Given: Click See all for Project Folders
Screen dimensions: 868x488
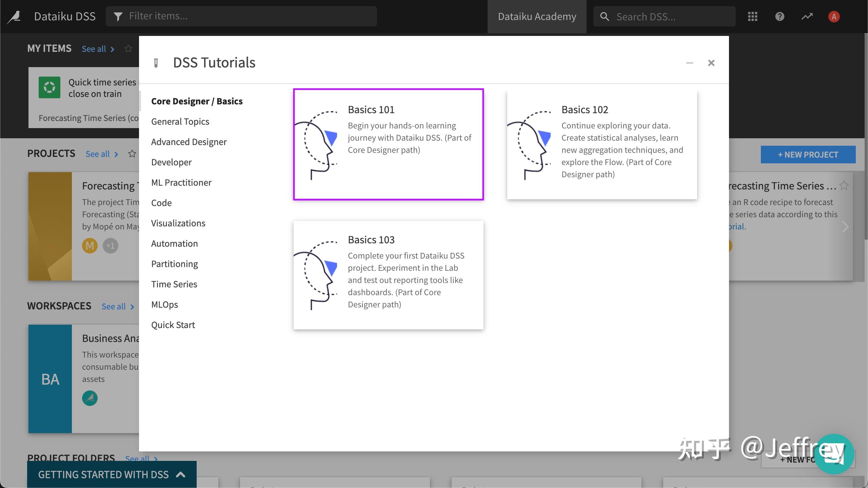Looking at the screenshot, I should 141,459.
